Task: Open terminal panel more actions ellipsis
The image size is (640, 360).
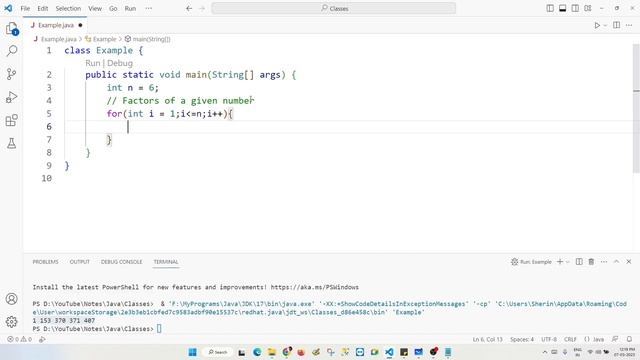Action: pyautogui.click(x=604, y=262)
